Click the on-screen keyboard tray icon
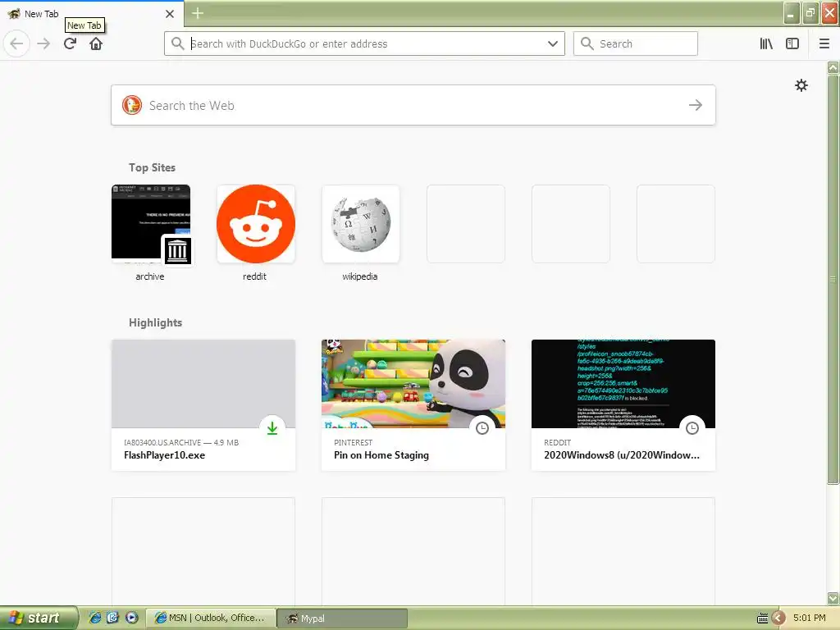The height and width of the screenshot is (630, 840). (x=762, y=619)
